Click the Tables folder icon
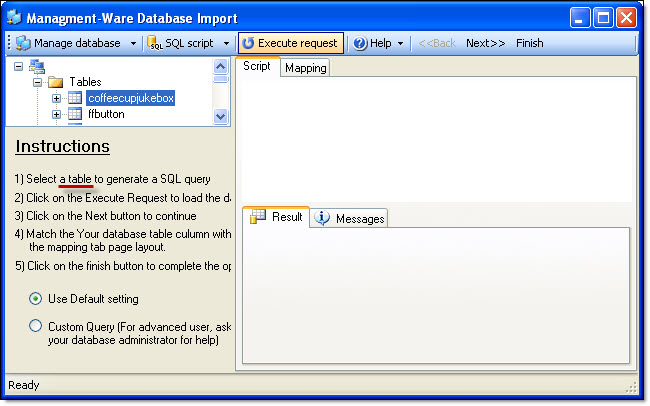Image resolution: width=650 pixels, height=406 pixels. pyautogui.click(x=56, y=82)
